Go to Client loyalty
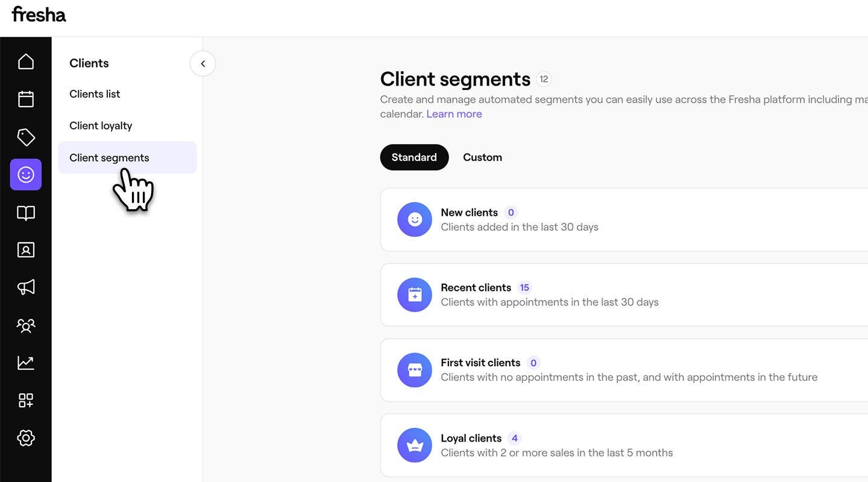Viewport: 868px width, 482px height. coord(101,126)
